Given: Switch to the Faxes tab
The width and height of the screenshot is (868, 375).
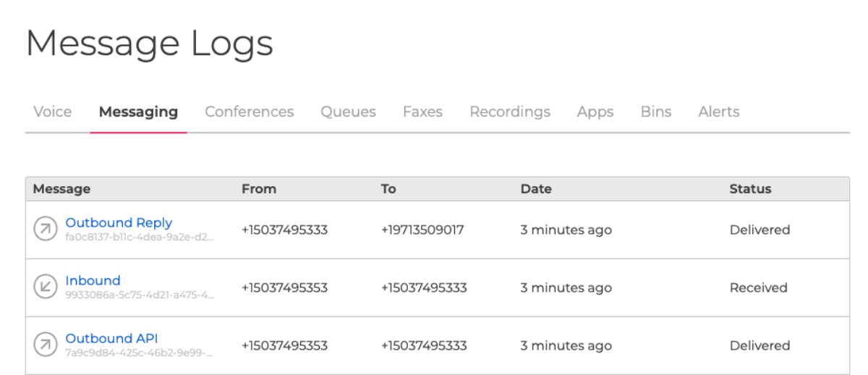Looking at the screenshot, I should click(422, 112).
